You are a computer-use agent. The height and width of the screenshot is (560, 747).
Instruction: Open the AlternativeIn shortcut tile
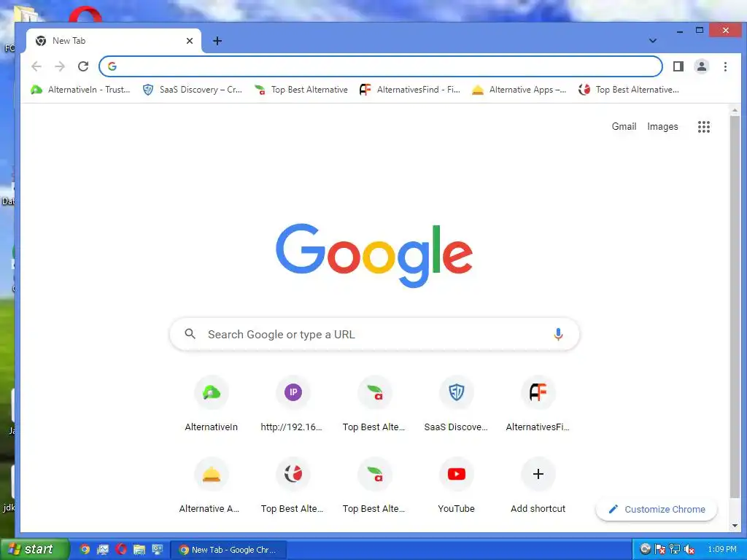click(211, 404)
